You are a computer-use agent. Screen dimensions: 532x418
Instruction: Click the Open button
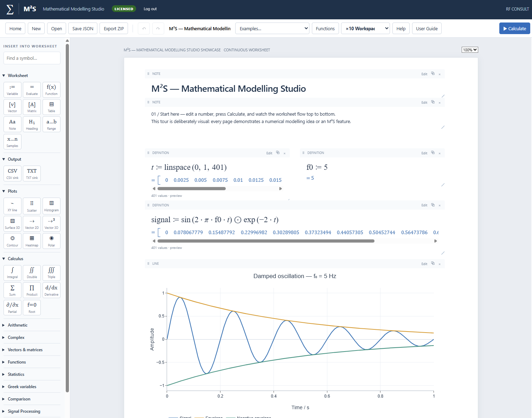[x=56, y=28]
